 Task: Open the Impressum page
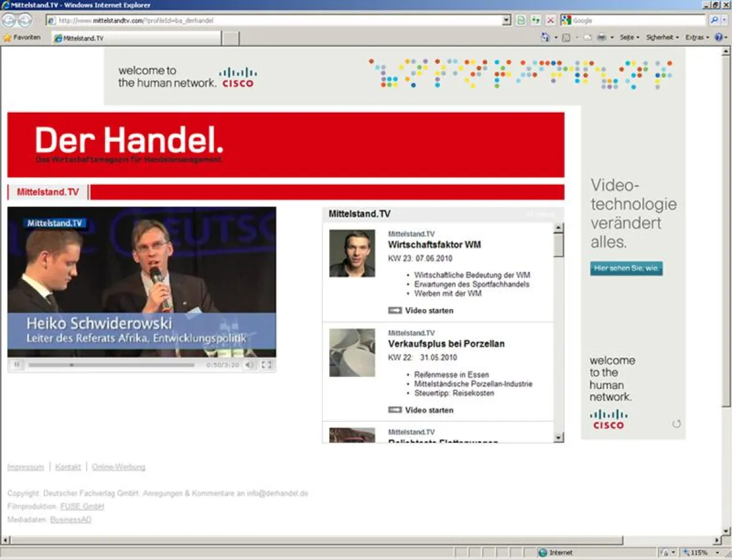point(25,466)
